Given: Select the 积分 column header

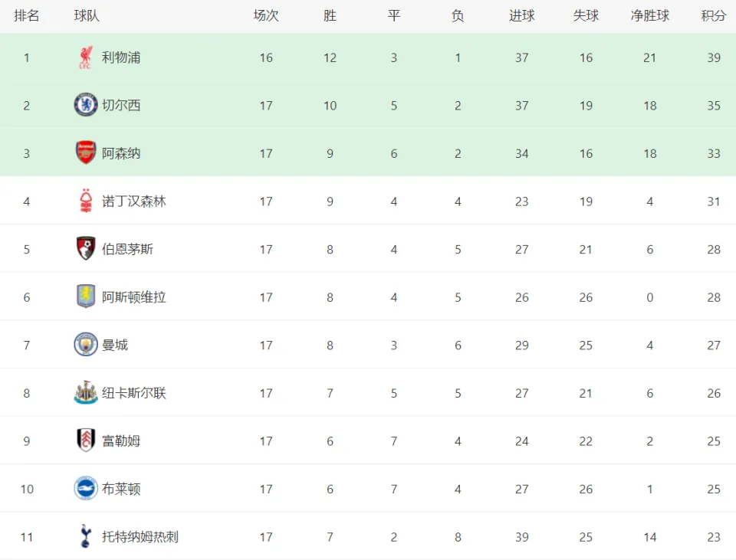Looking at the screenshot, I should (714, 16).
